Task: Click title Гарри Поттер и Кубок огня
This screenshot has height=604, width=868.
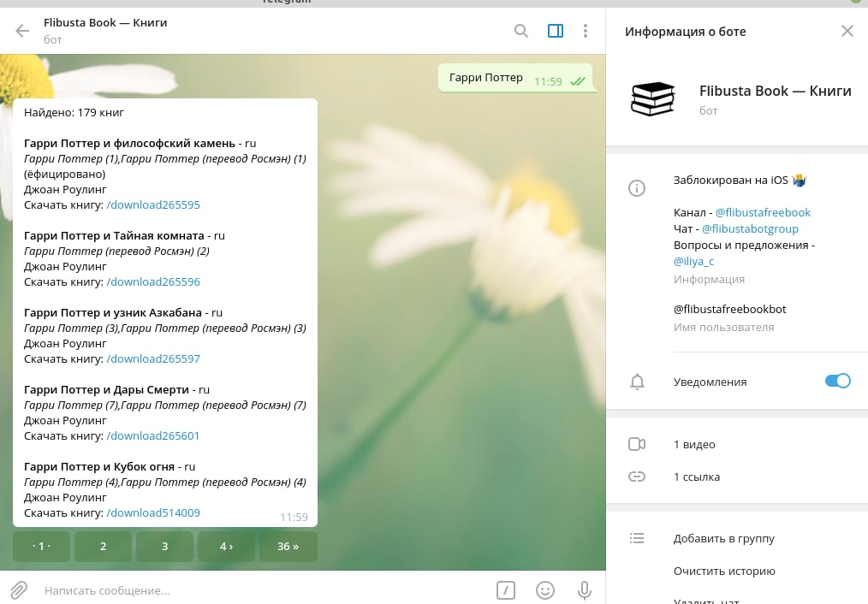Action: point(99,467)
